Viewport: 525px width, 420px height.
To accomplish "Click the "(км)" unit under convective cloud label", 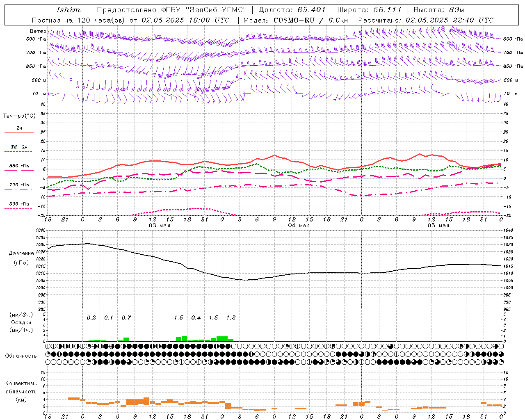I will click(x=21, y=399).
